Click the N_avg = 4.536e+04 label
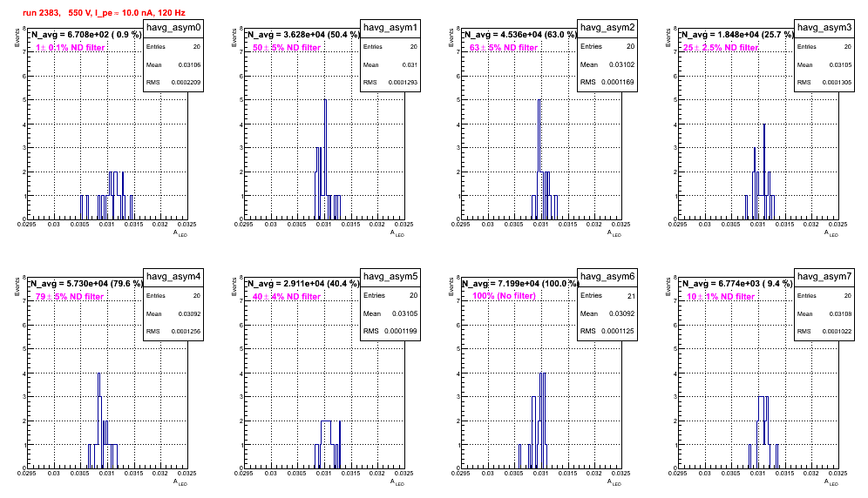The height and width of the screenshot is (498, 868). tap(519, 34)
